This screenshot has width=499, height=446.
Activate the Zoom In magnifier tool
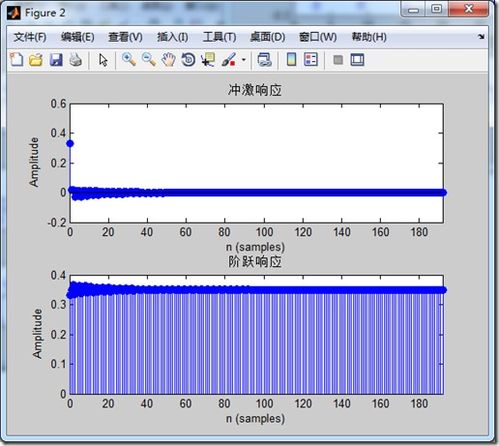click(129, 60)
